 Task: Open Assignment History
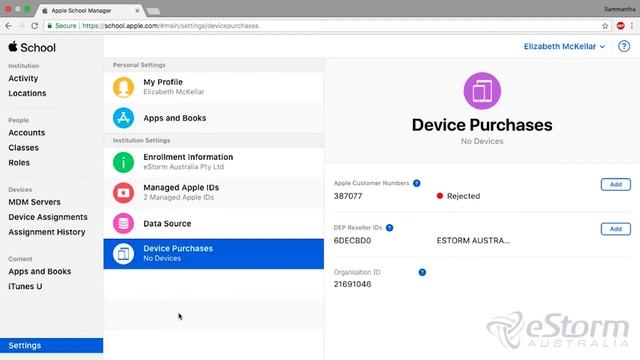[x=47, y=232]
